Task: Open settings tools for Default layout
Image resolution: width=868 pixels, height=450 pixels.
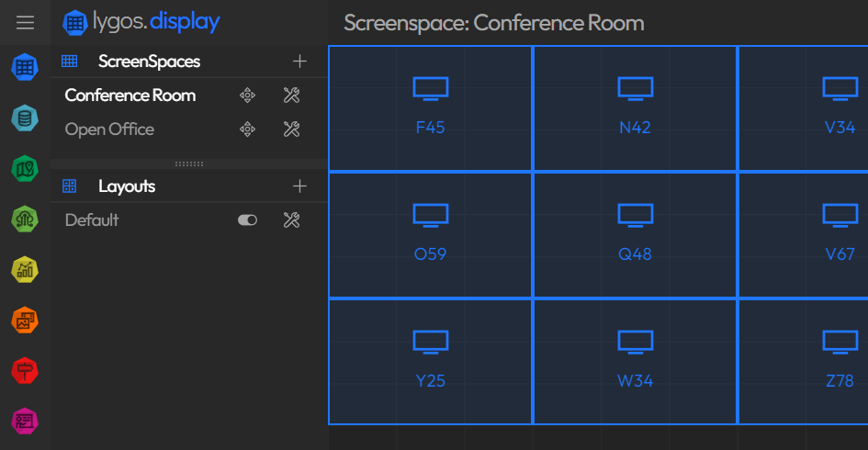Action: tap(292, 220)
